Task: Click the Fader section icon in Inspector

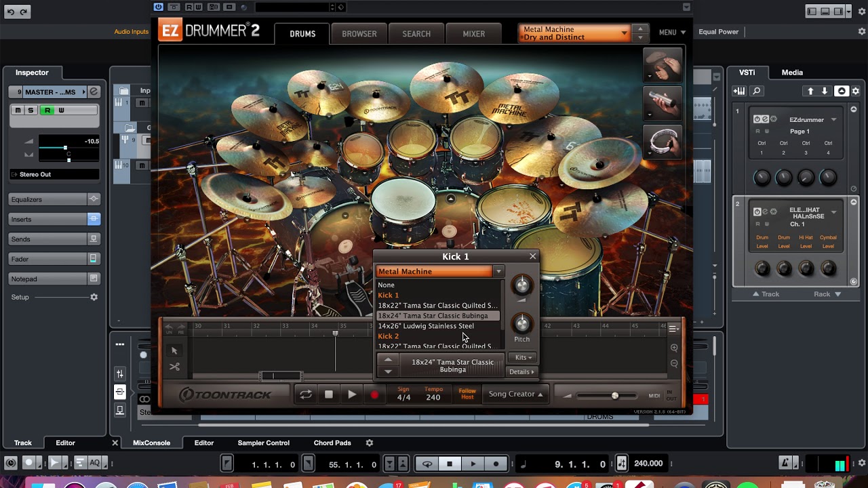Action: tap(94, 259)
